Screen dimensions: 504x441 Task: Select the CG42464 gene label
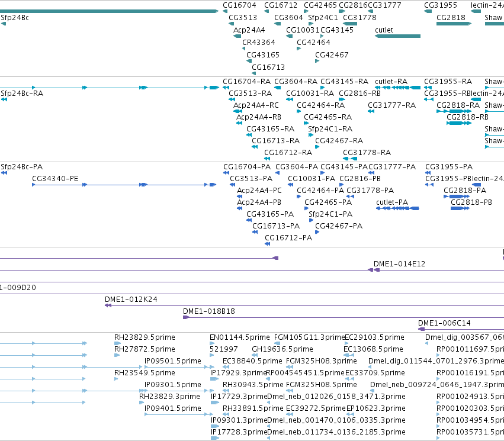(313, 43)
